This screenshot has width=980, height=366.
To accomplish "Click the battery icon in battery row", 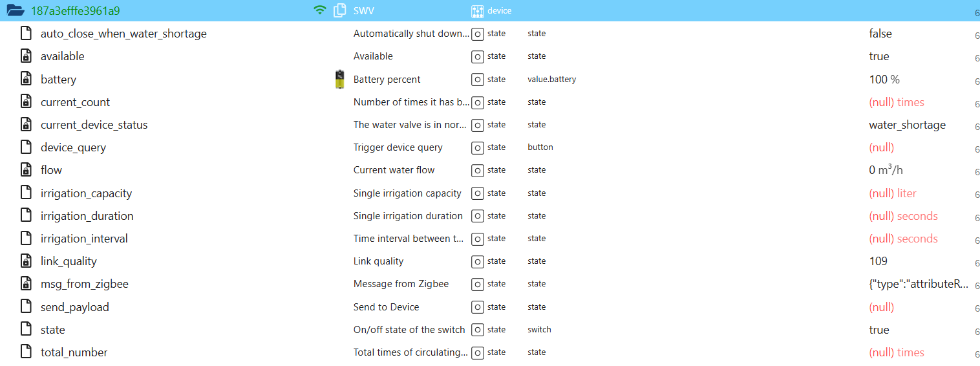I will click(340, 80).
